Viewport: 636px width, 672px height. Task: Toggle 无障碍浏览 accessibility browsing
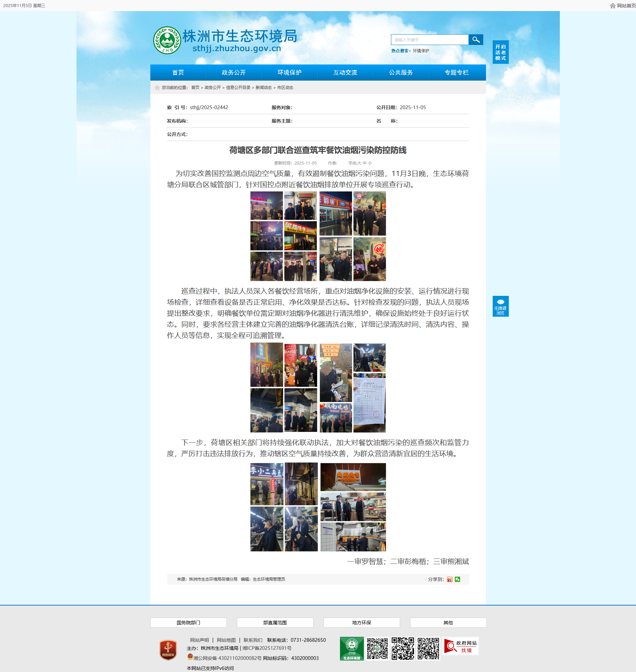pyautogui.click(x=500, y=306)
